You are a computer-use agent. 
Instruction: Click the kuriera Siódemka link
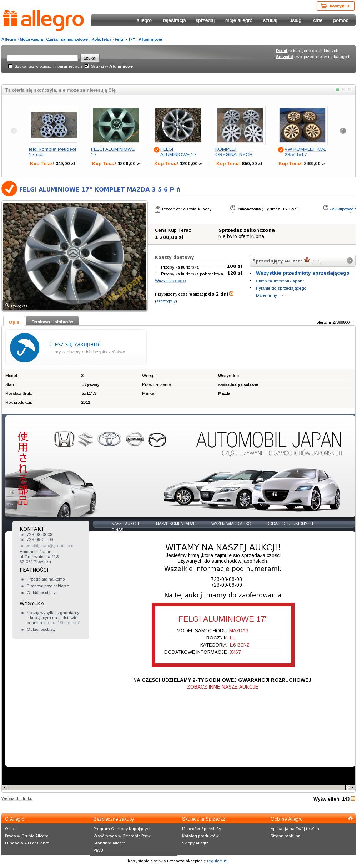coord(62,623)
